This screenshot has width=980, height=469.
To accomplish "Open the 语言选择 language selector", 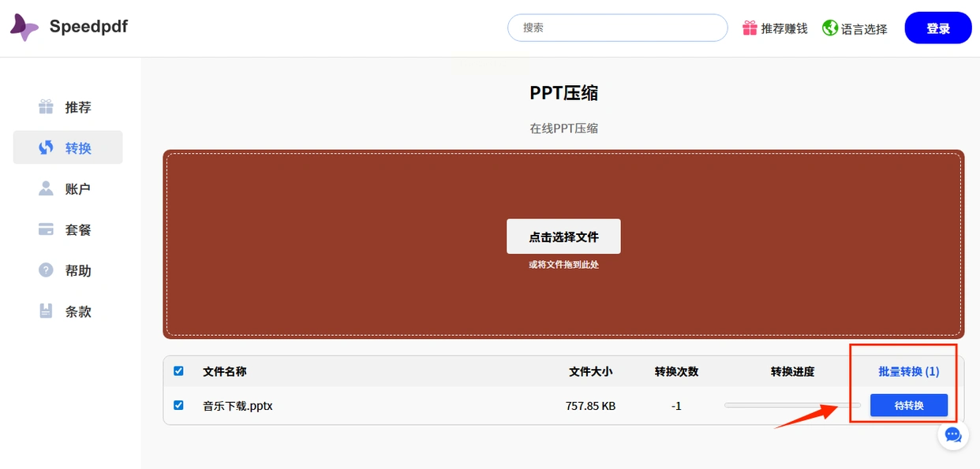I will 863,29.
